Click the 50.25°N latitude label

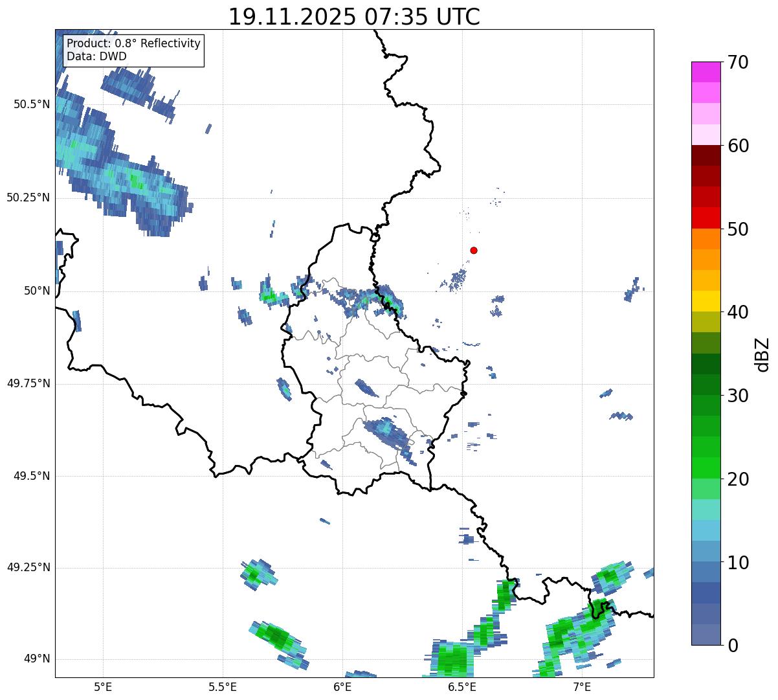coord(28,198)
